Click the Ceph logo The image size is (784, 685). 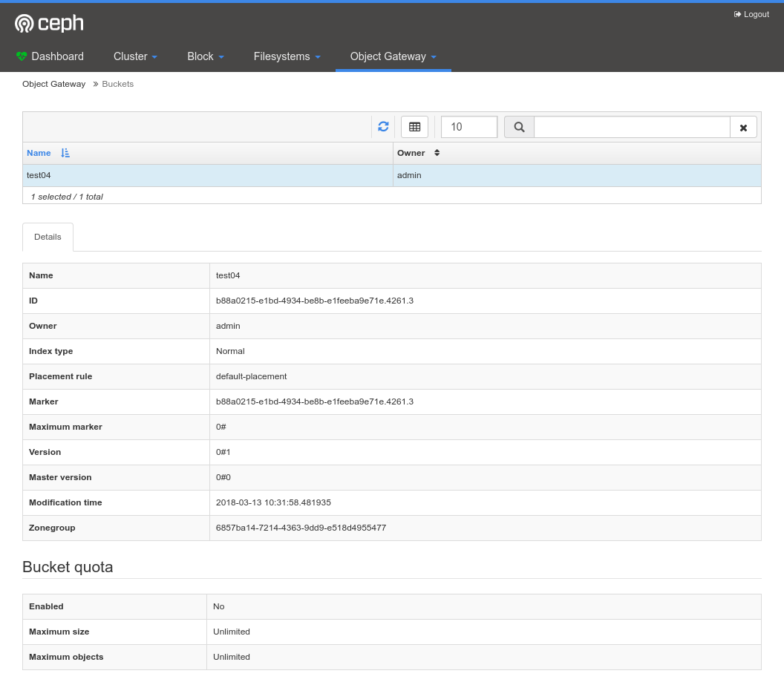(49, 23)
